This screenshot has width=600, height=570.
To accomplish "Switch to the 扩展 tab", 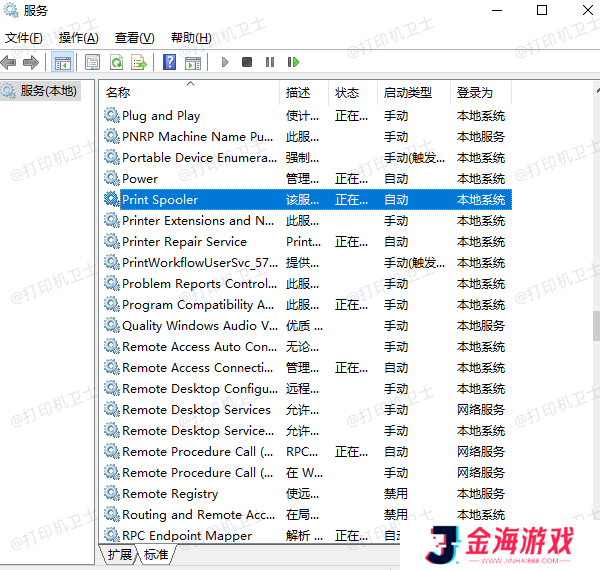I will coord(119,554).
